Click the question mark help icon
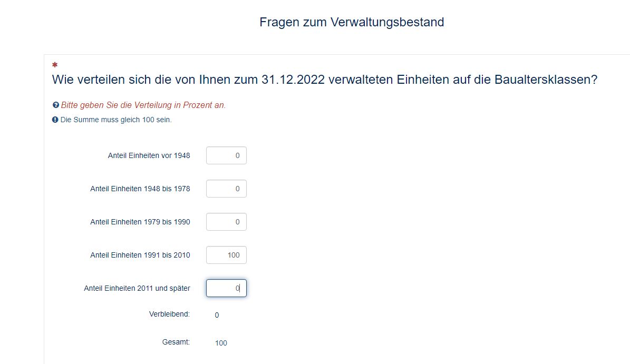Screen dimensions: 630x364 tap(55, 105)
